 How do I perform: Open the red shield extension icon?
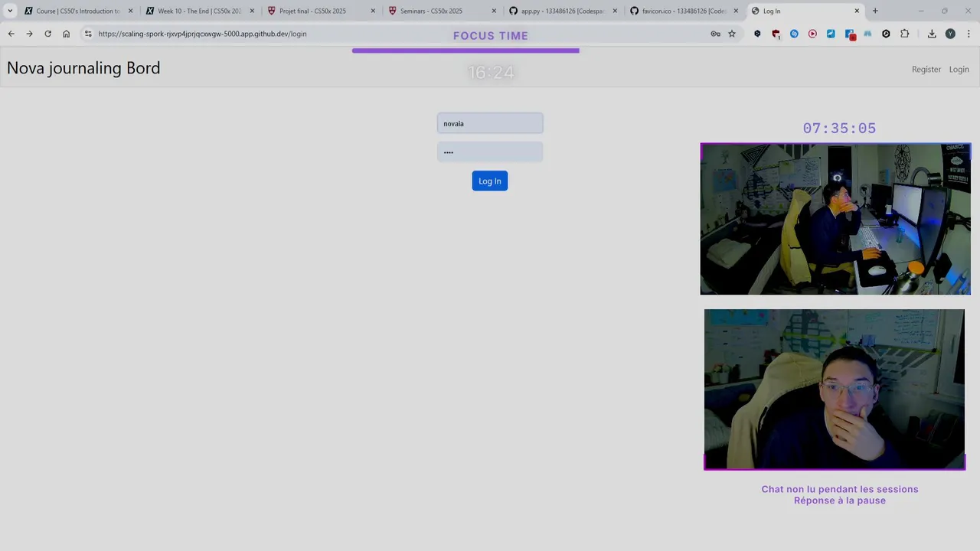click(x=776, y=34)
